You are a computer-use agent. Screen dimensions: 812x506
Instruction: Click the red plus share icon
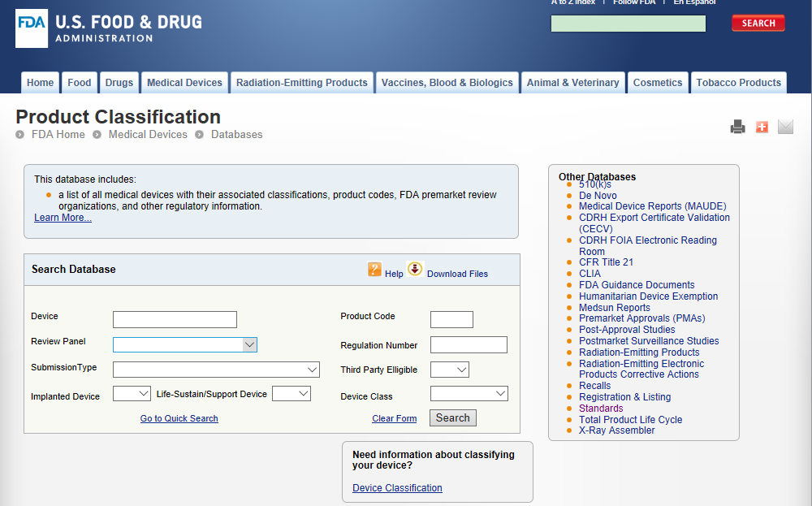click(x=762, y=127)
